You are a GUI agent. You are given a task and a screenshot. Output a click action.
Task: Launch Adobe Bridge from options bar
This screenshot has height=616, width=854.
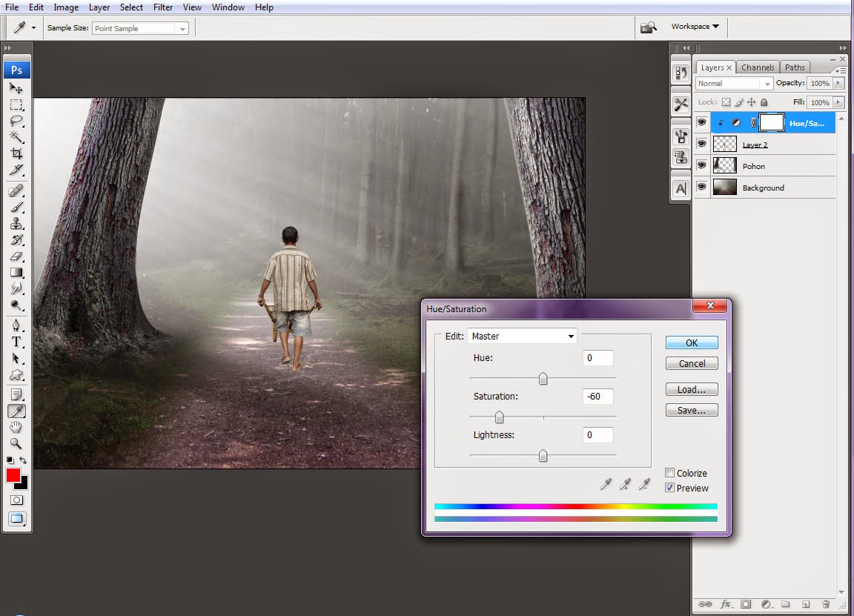[648, 27]
